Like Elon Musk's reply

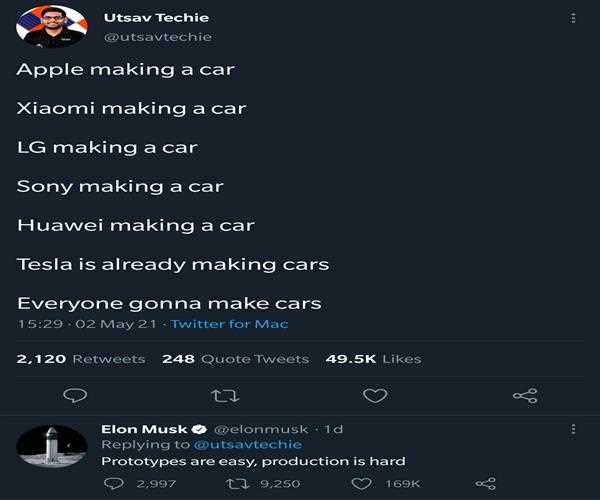[362, 484]
